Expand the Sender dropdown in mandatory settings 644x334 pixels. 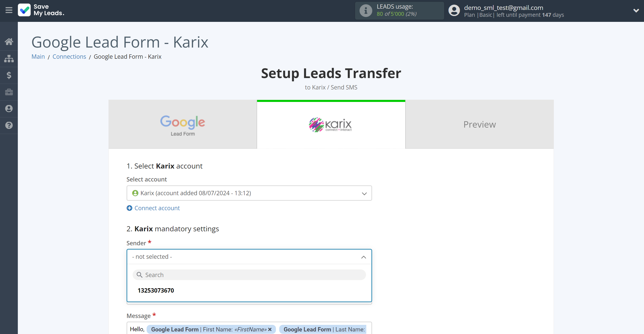(x=249, y=256)
